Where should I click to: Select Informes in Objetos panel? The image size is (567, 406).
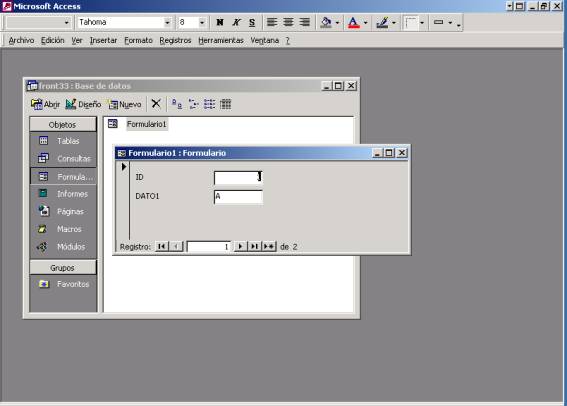[63, 194]
